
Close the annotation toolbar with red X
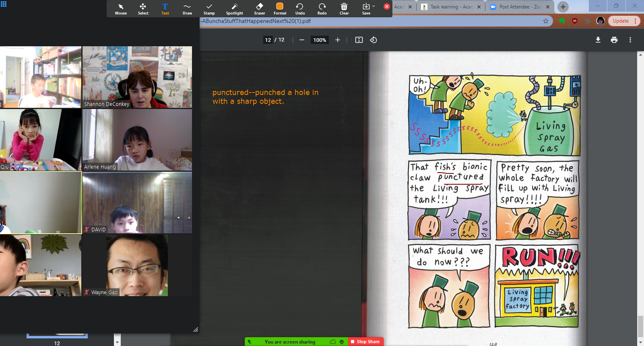[x=387, y=6]
